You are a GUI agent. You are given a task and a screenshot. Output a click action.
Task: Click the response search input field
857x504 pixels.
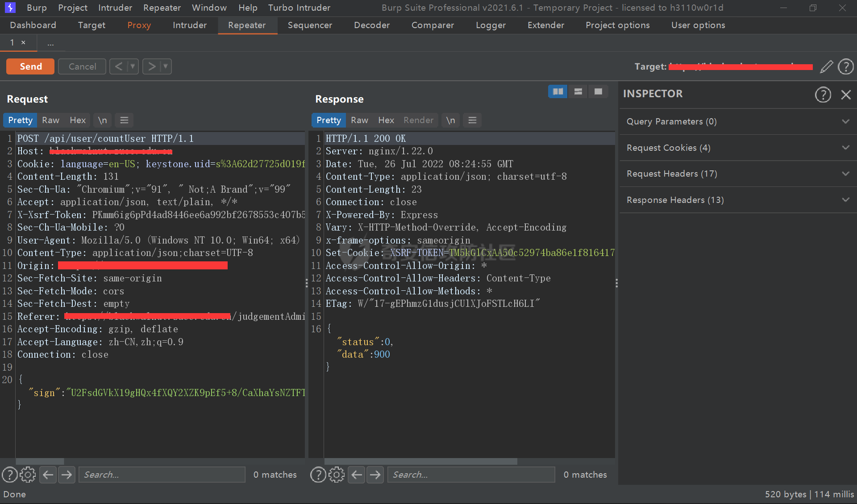tap(471, 475)
